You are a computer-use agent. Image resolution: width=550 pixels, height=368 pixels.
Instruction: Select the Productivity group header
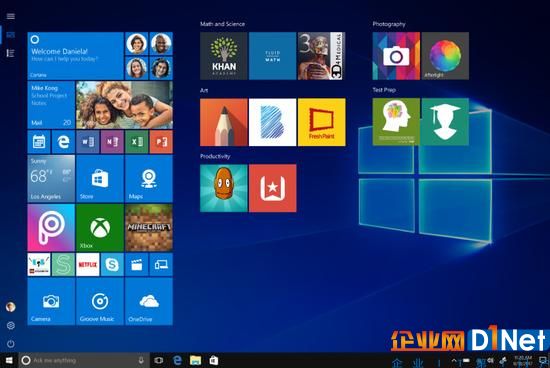pos(215,156)
